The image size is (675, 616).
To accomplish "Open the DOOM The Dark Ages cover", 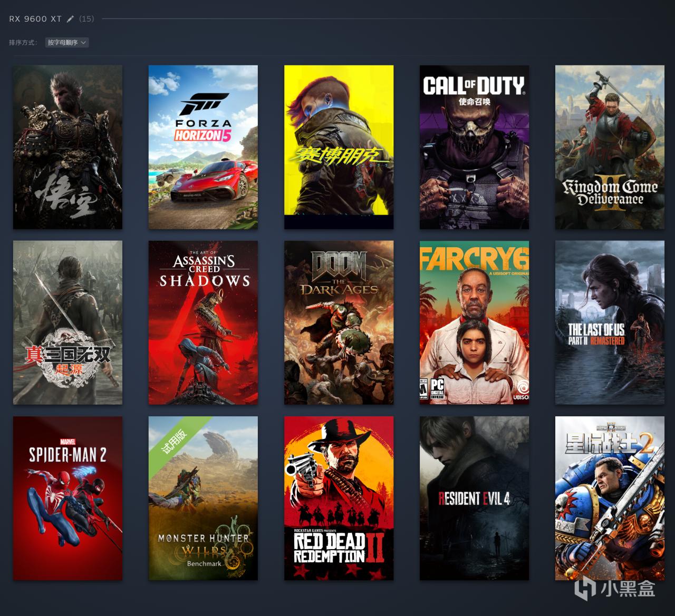I will (339, 322).
